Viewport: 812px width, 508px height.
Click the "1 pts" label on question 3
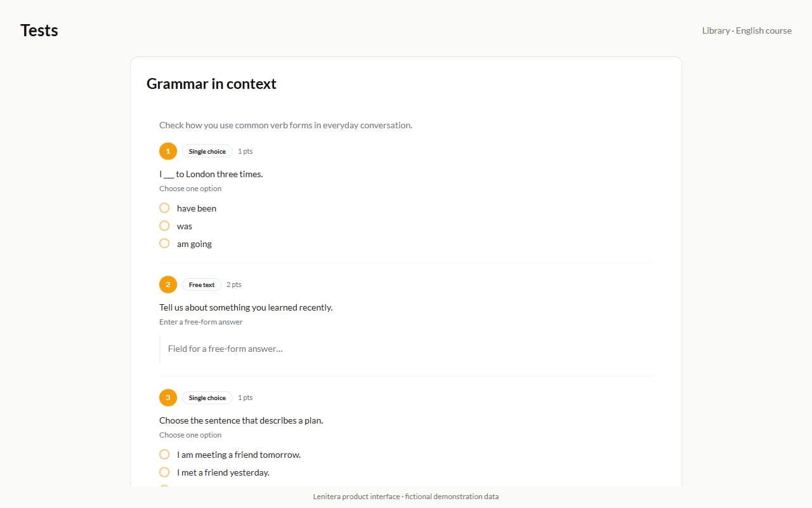(246, 398)
